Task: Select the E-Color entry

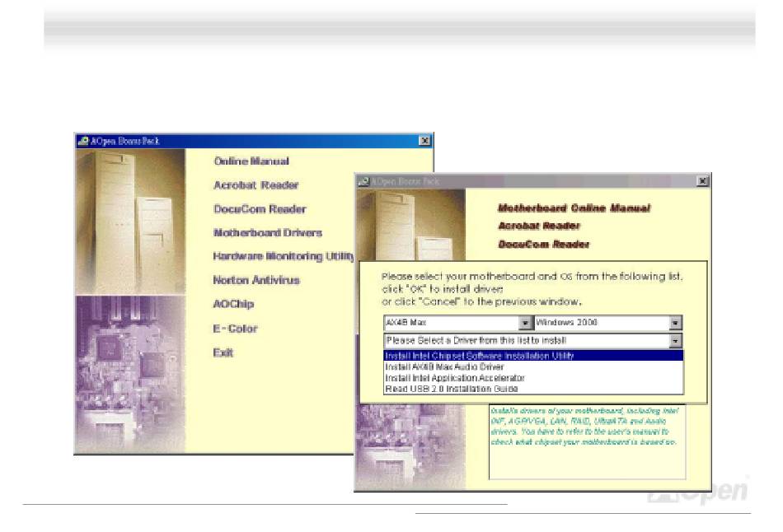Action: [235, 329]
